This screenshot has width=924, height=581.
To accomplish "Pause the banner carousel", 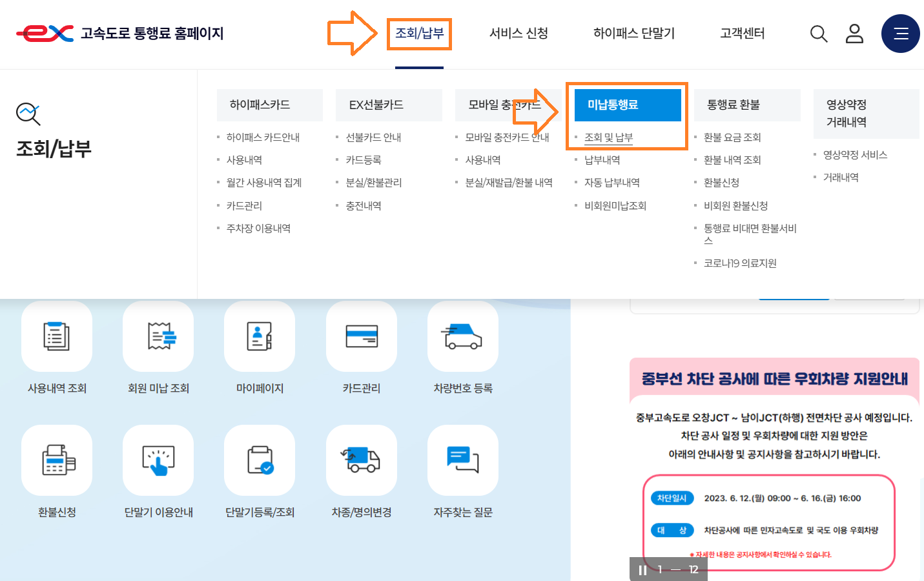I will coord(641,569).
